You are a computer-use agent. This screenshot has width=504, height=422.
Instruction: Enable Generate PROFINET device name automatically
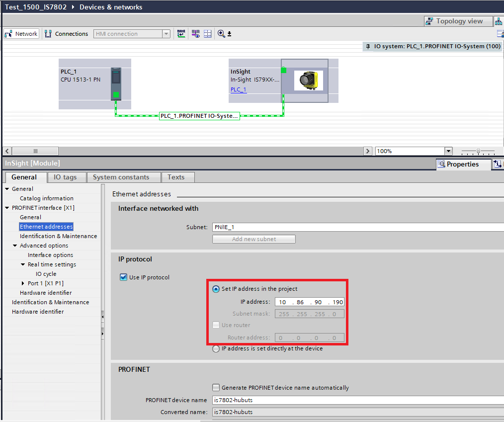[216, 388]
